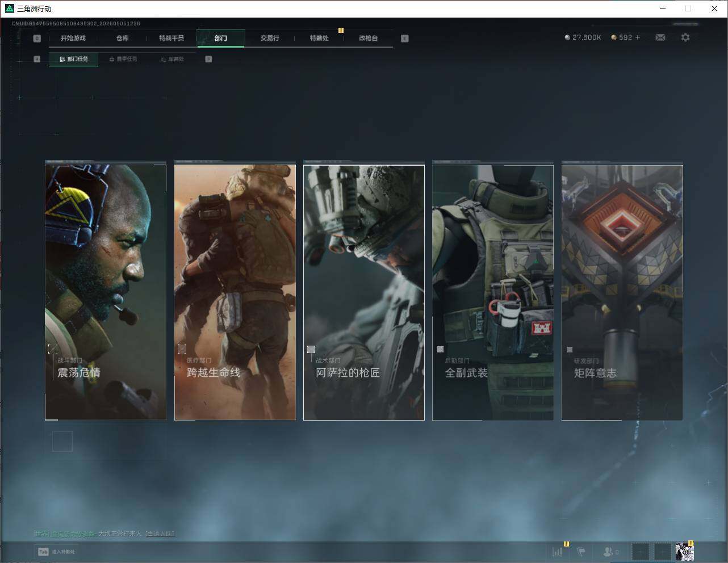Switch to the 改枪台 tab
This screenshot has height=563, width=728.
click(x=368, y=38)
